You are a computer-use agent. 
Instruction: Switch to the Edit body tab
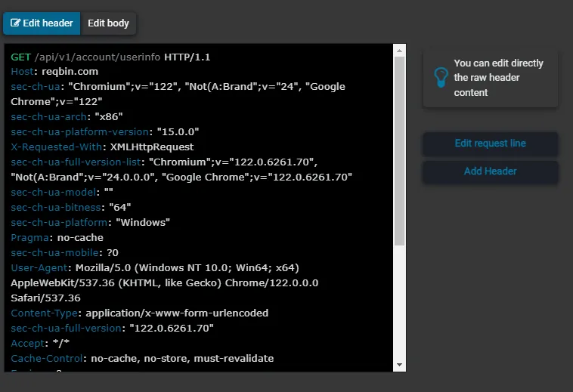pos(108,23)
